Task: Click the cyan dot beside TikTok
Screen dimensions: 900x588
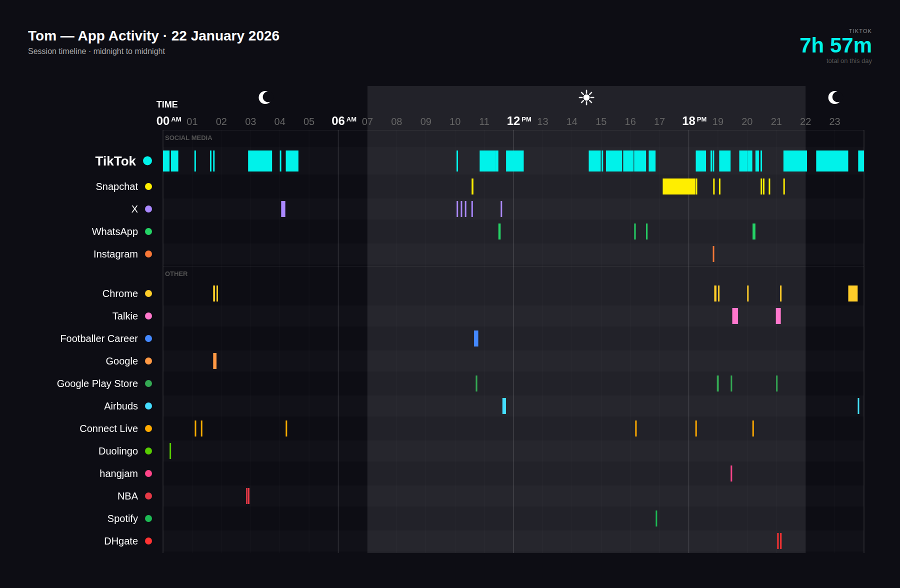Action: (x=147, y=160)
